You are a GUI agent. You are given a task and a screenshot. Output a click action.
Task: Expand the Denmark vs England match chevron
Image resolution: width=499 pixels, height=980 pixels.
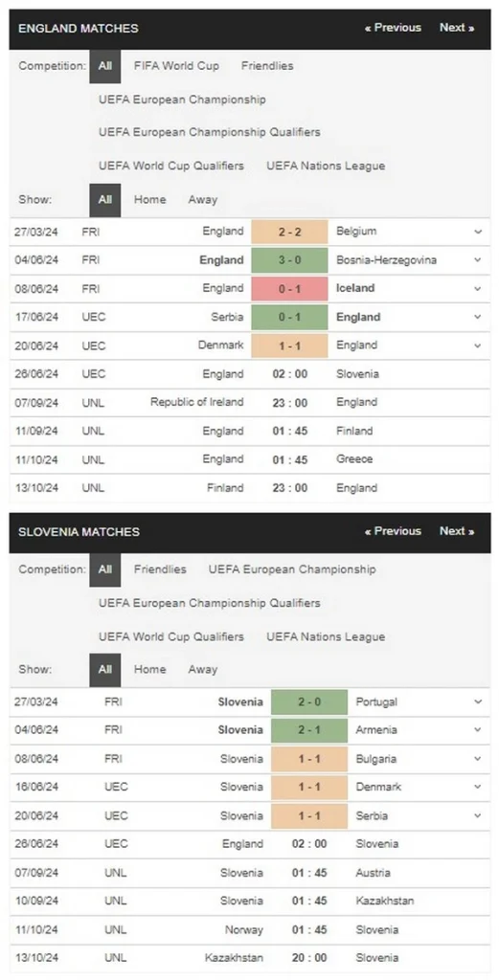pos(478,345)
